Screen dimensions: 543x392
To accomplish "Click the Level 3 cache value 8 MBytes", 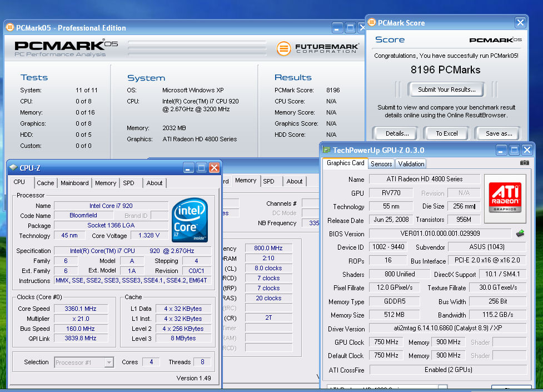I will [183, 338].
